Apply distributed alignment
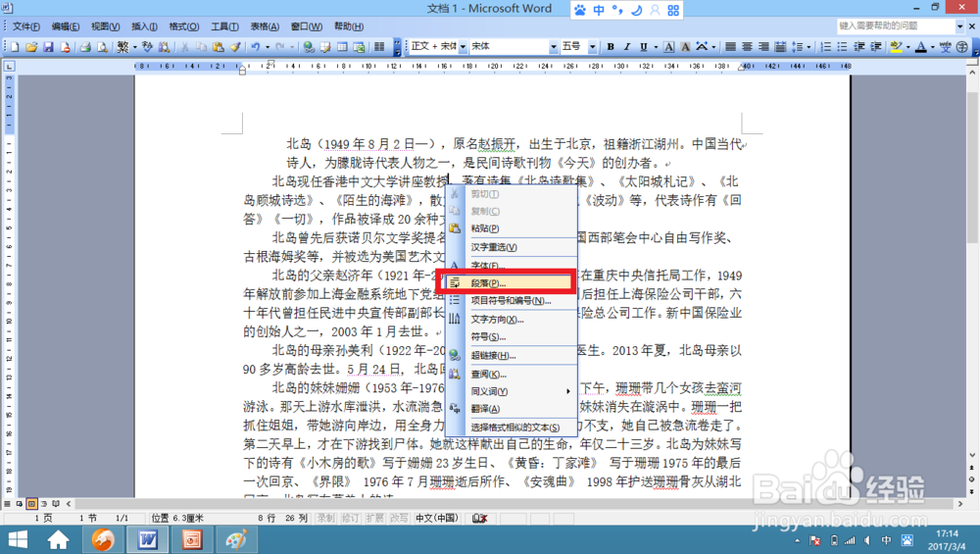 click(780, 47)
